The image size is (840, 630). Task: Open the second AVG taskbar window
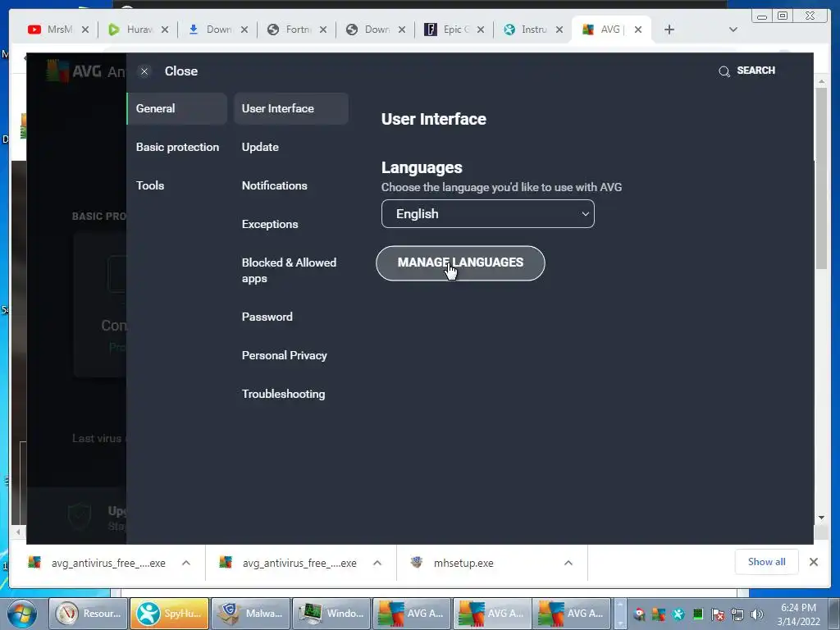[492, 614]
